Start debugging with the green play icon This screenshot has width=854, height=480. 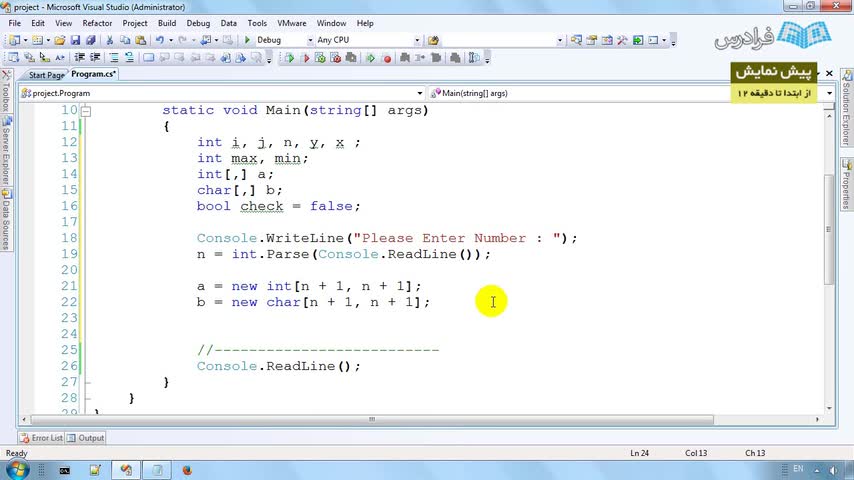pyautogui.click(x=247, y=40)
